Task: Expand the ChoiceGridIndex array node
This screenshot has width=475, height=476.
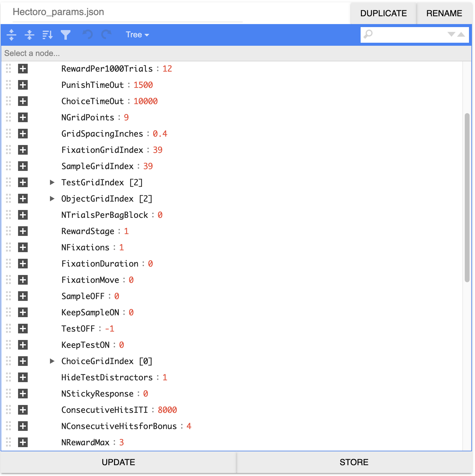Action: tap(52, 361)
